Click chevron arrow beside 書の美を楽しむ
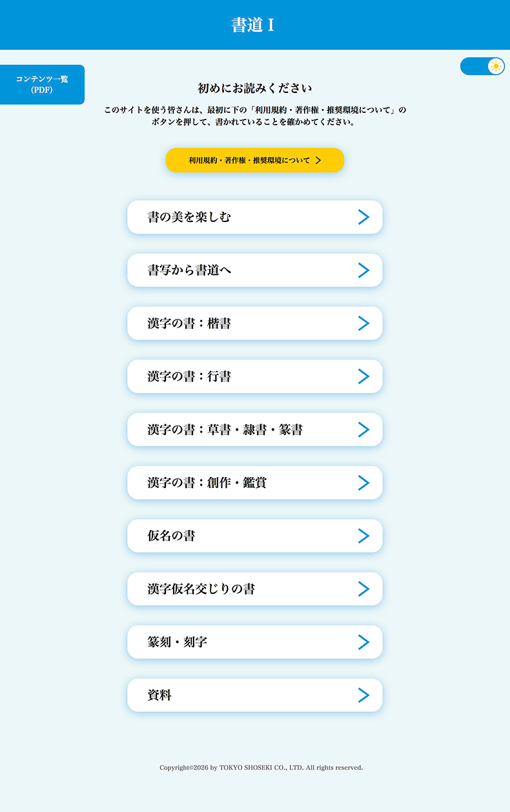 (x=363, y=218)
